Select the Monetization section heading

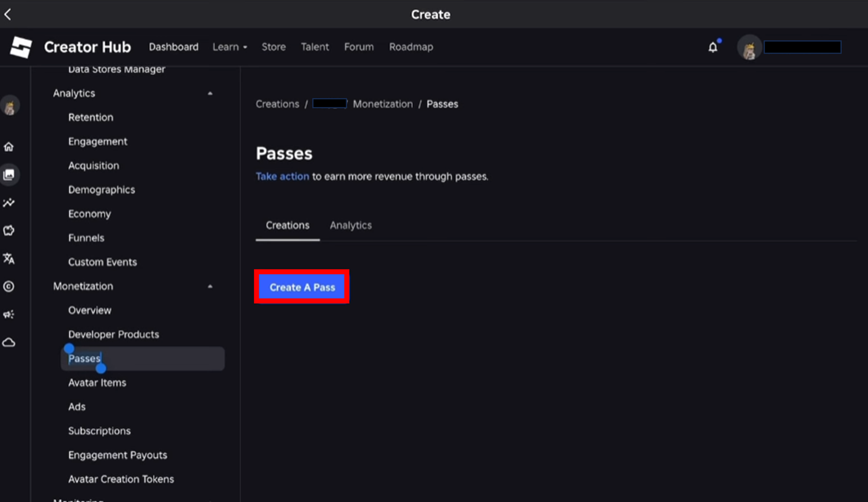(83, 286)
